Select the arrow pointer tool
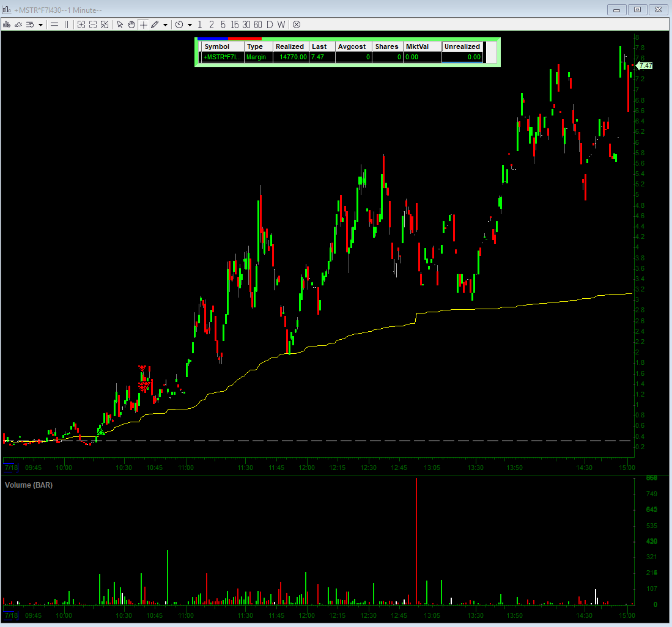Viewport: 672px width, 627px height. tap(120, 25)
